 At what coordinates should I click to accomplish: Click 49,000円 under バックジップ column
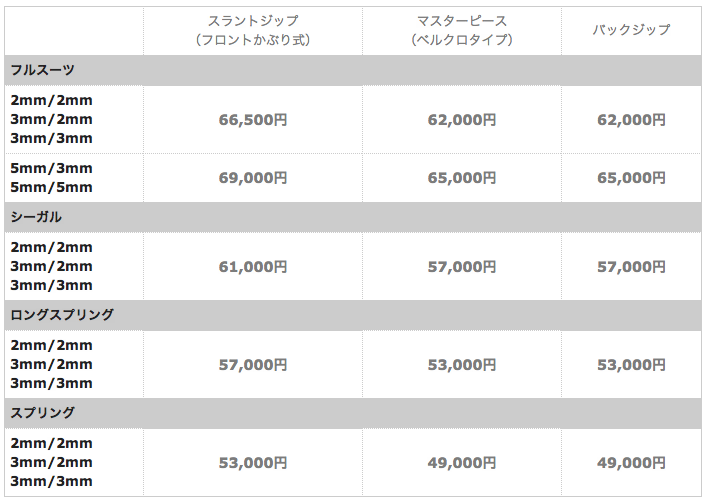(631, 463)
